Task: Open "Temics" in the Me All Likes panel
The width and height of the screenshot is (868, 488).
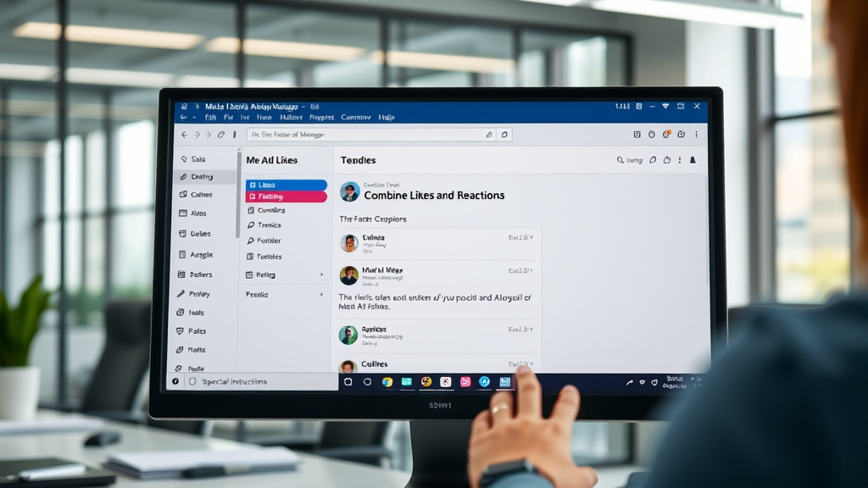Action: pos(264,225)
